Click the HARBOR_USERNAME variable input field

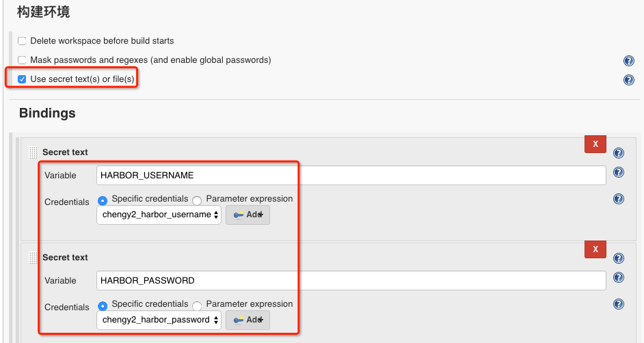[x=351, y=176]
